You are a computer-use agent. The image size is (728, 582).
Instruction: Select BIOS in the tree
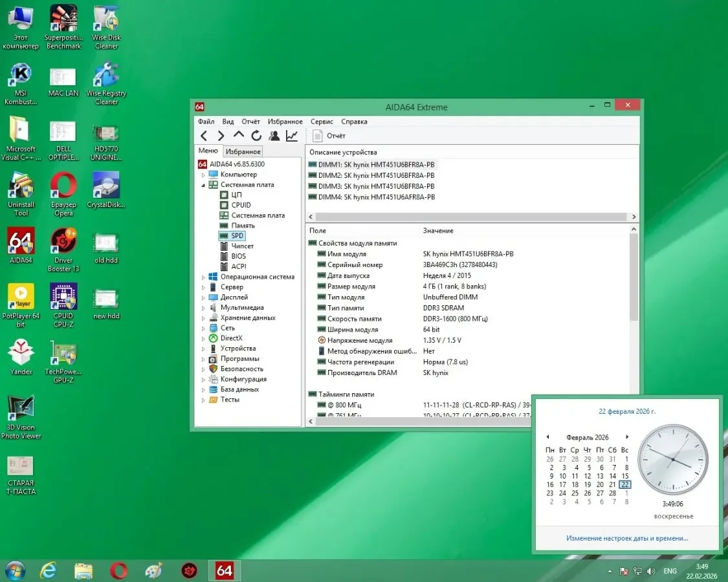[x=239, y=256]
